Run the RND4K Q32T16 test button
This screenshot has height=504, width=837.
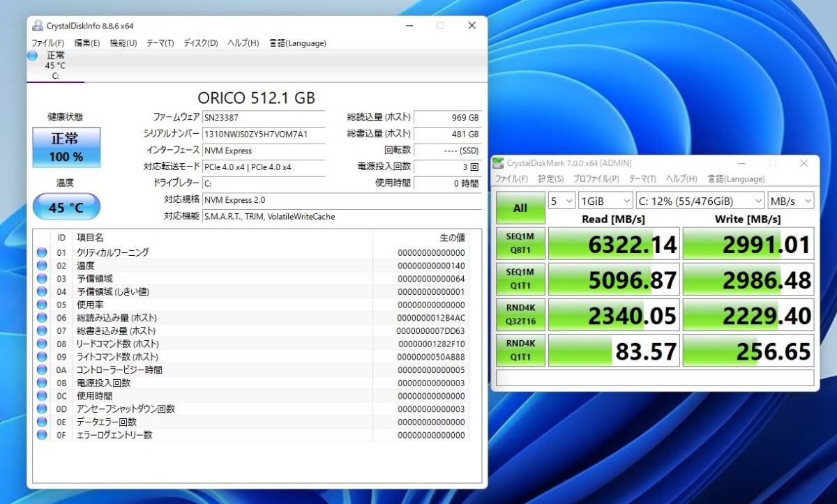(520, 315)
